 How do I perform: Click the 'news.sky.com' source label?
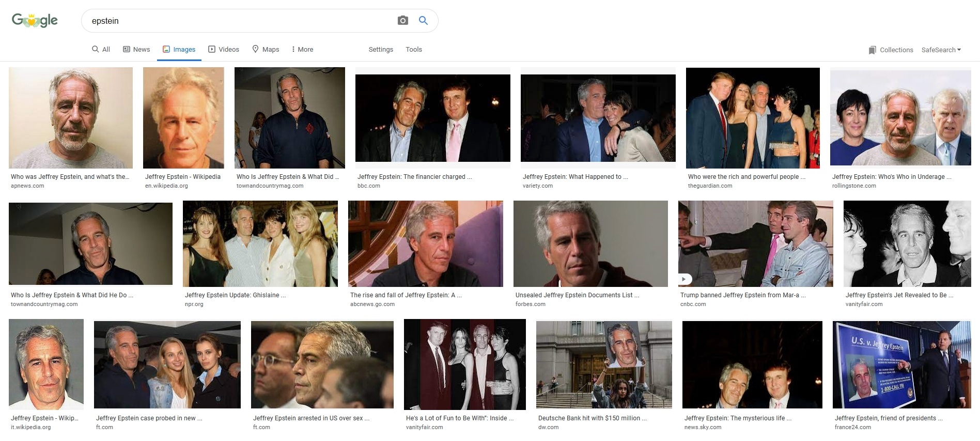click(x=703, y=428)
